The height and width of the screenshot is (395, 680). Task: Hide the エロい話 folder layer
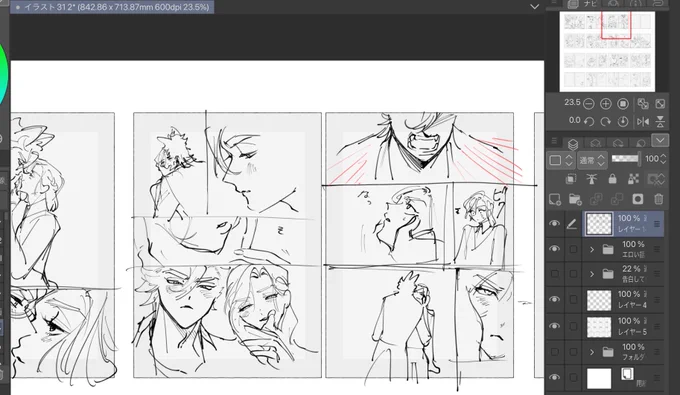[x=554, y=249]
